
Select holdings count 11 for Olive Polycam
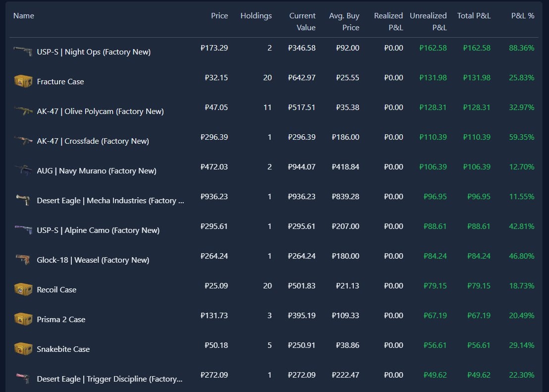[268, 108]
